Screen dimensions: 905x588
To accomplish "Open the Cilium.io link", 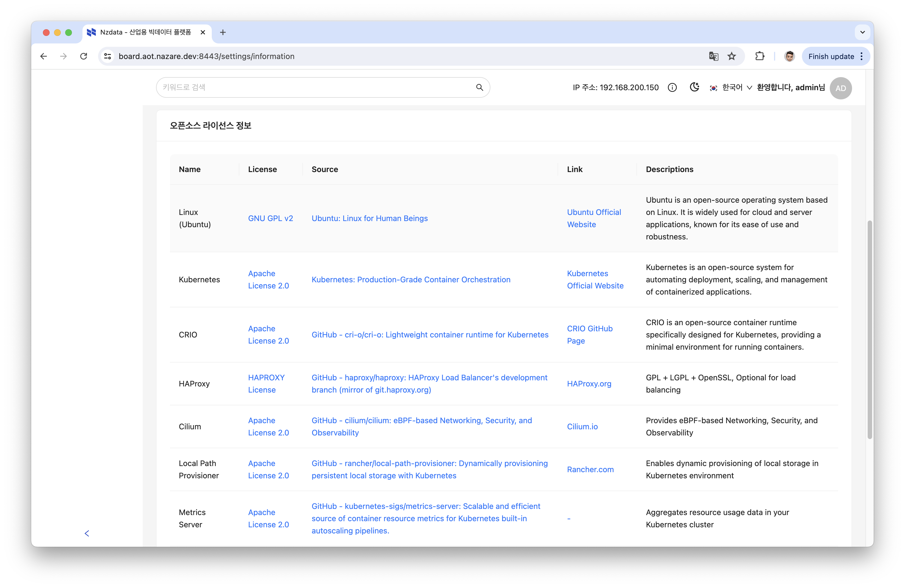I will point(582,427).
